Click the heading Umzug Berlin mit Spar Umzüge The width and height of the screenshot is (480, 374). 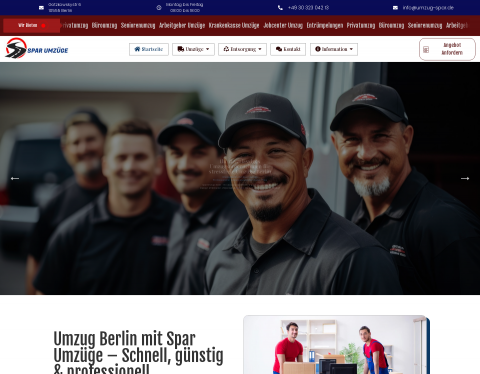[138, 352]
